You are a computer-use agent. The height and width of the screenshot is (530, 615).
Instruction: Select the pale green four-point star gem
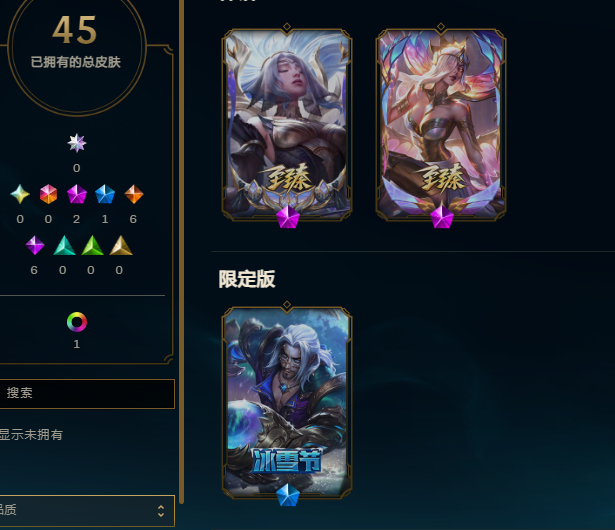click(x=20, y=194)
